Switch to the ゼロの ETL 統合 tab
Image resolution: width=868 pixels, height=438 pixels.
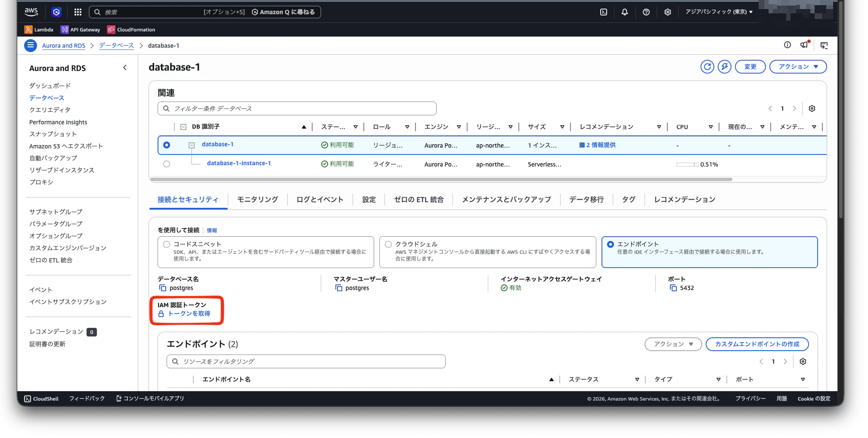pyautogui.click(x=419, y=200)
